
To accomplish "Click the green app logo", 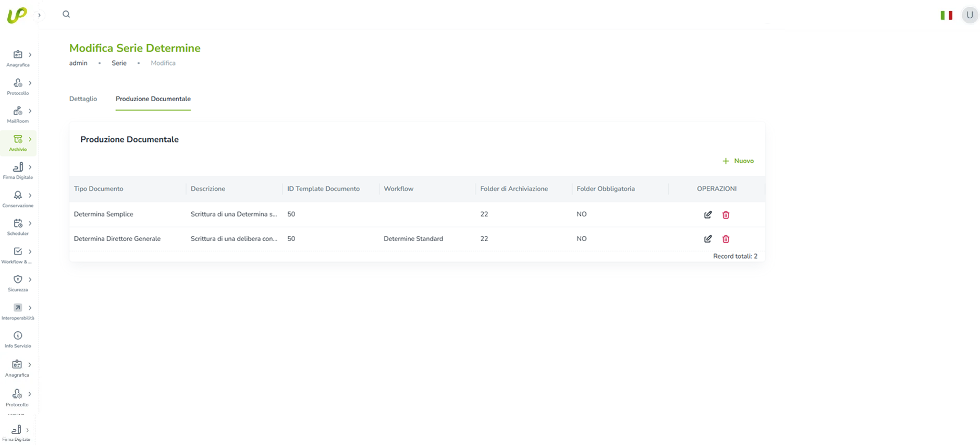I will pos(17,15).
